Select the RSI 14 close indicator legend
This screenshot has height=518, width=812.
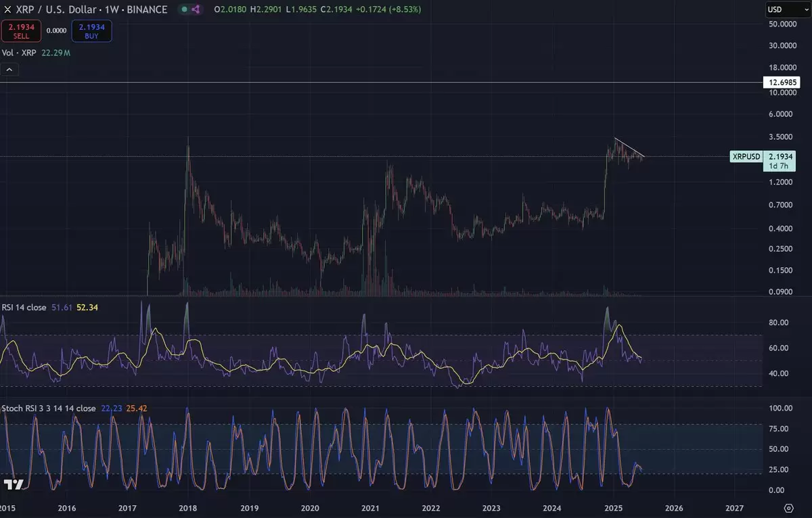(x=24, y=307)
